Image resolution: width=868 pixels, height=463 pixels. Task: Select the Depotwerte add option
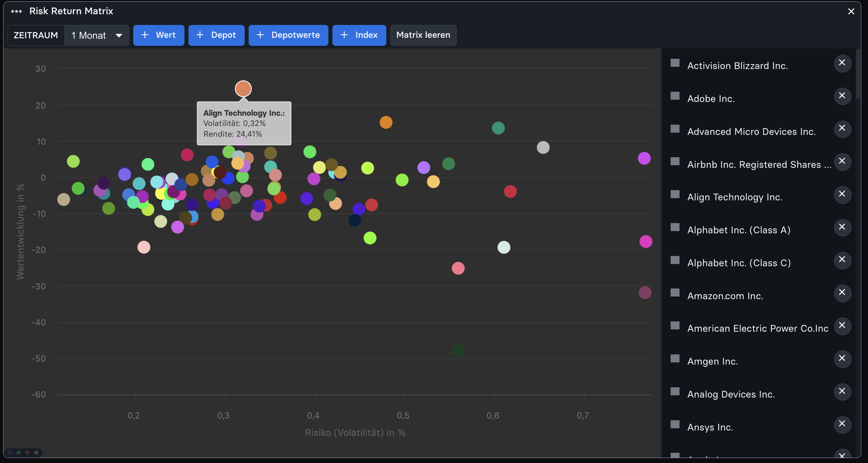288,35
